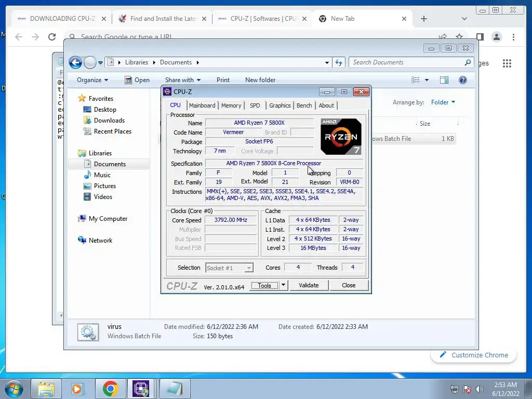Select My Computer in the navigation pane

[x=108, y=219]
